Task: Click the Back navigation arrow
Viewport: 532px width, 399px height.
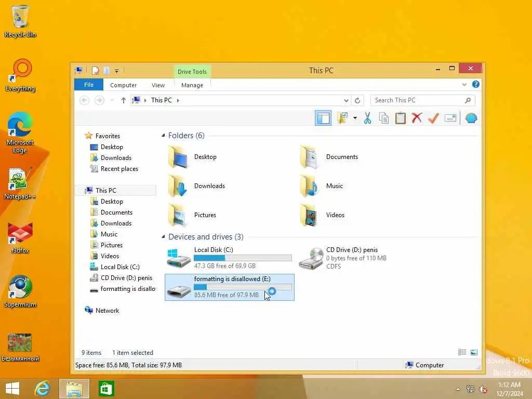Action: click(x=85, y=100)
